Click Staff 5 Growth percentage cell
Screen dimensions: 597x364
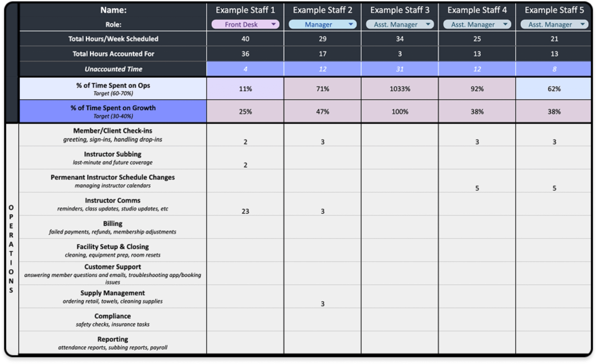pyautogui.click(x=554, y=112)
